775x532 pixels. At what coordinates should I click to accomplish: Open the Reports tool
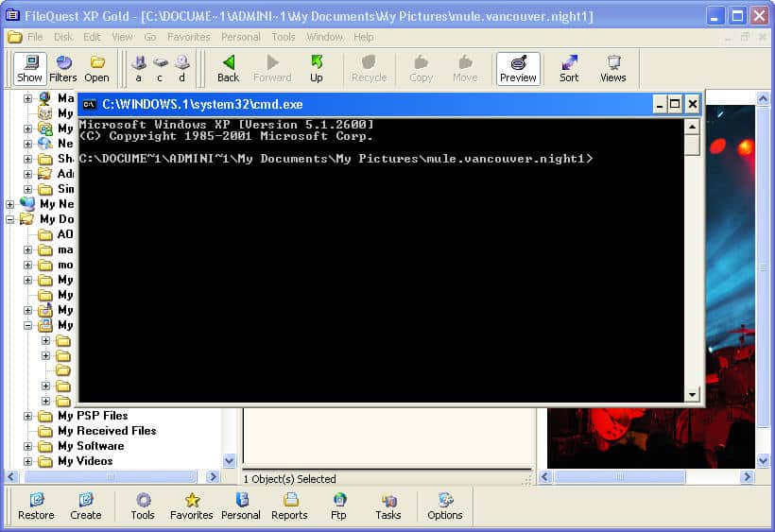[289, 506]
